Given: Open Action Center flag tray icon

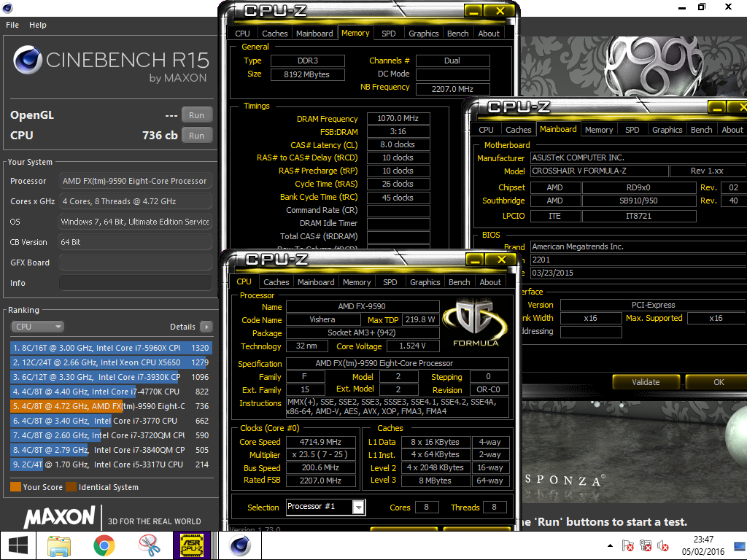Looking at the screenshot, I should (x=627, y=545).
